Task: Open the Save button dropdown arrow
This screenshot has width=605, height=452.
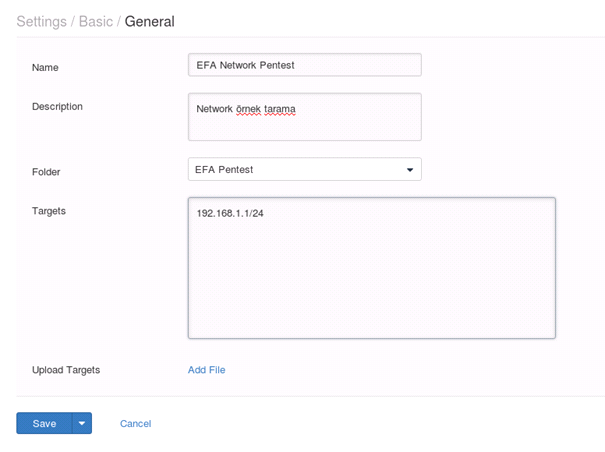Action: coord(82,423)
